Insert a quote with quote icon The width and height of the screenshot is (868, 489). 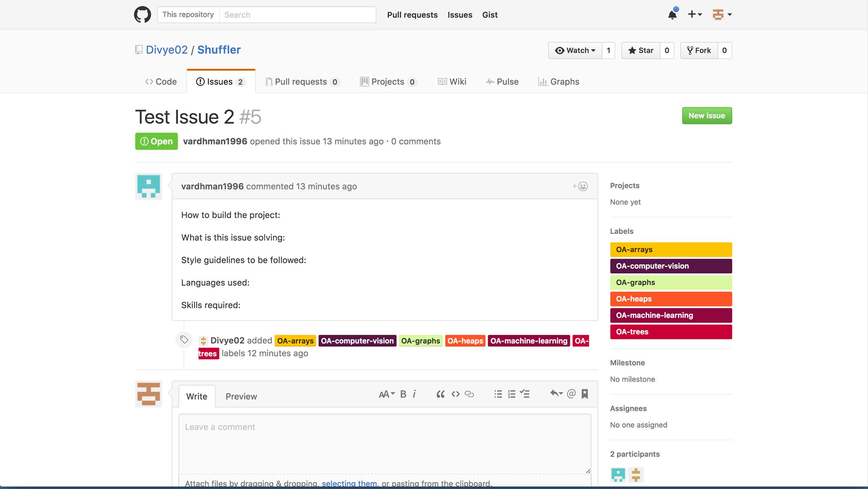pos(440,394)
